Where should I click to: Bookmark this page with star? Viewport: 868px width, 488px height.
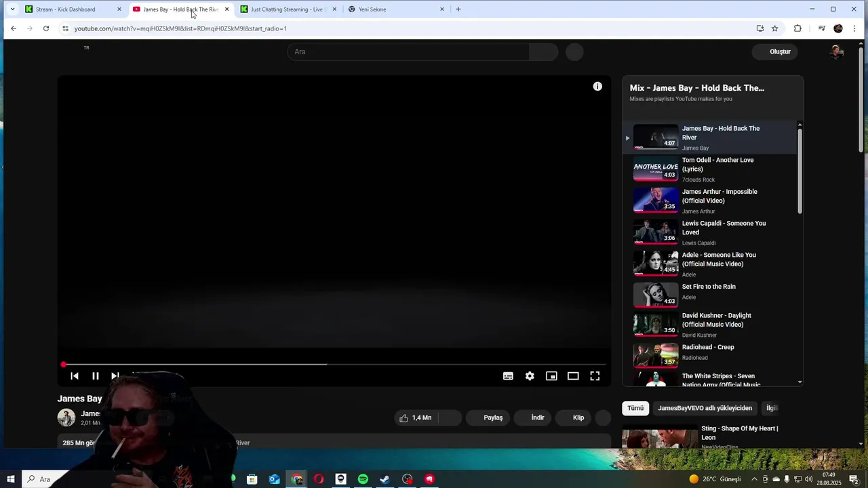[775, 28]
